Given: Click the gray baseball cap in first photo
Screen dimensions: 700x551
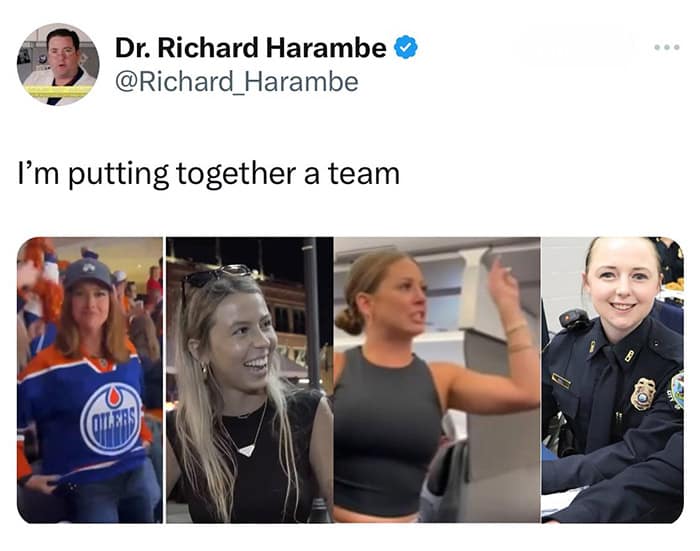Looking at the screenshot, I should (88, 273).
